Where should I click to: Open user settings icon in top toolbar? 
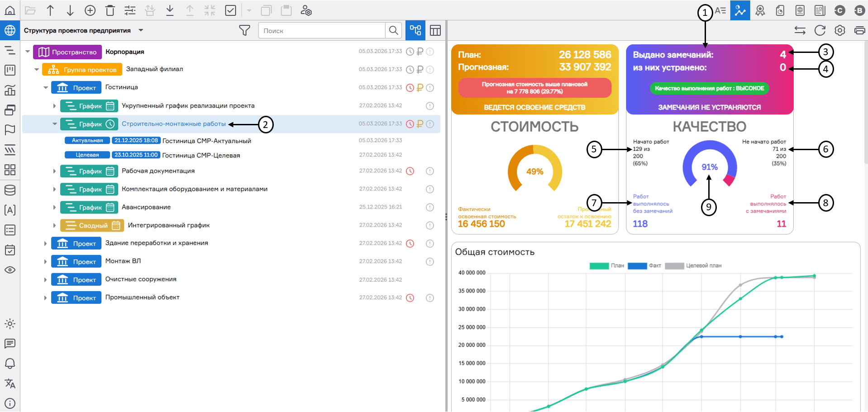tap(306, 10)
